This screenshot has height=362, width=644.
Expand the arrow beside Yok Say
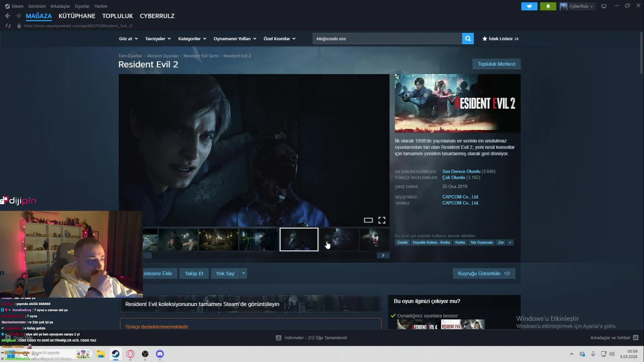coord(244,274)
